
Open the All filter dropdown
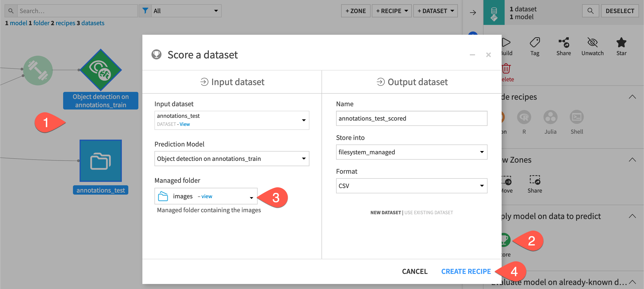click(186, 11)
